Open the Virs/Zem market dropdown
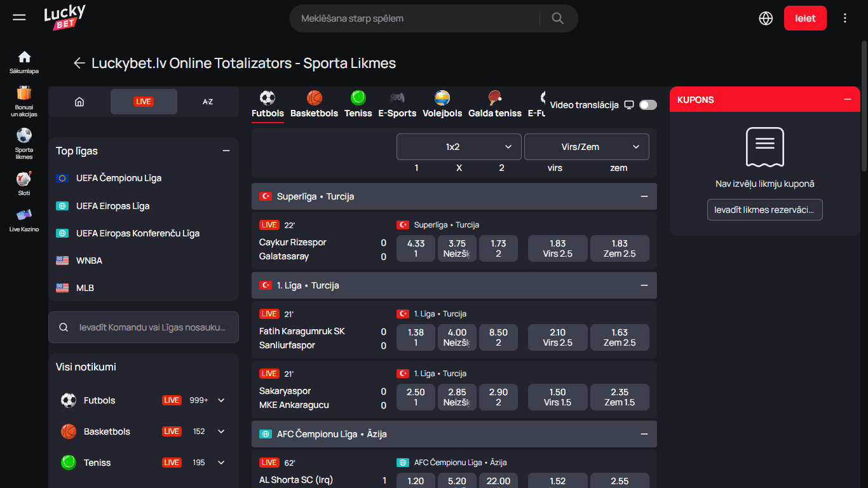 point(587,147)
